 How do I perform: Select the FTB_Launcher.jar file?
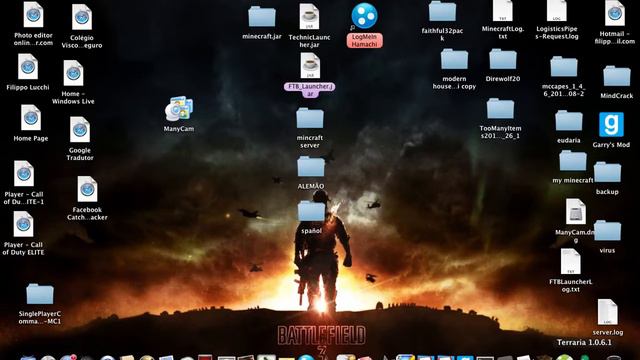[x=310, y=66]
